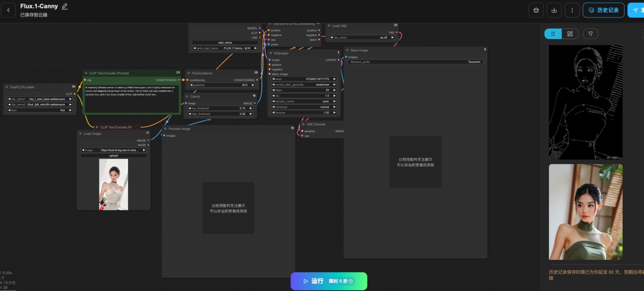Click next arrow on control_after_generate randomize
Viewport: 644px width, 291px height.
coord(334,85)
